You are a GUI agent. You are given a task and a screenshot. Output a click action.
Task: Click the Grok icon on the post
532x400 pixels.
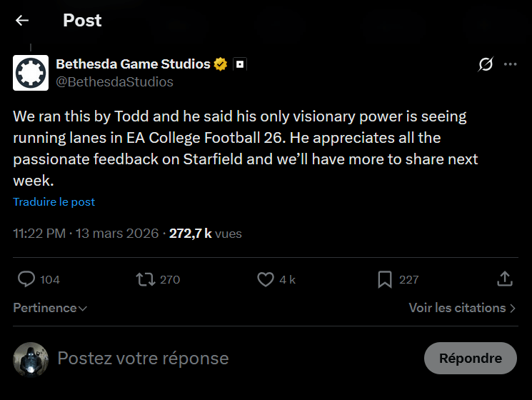[486, 64]
